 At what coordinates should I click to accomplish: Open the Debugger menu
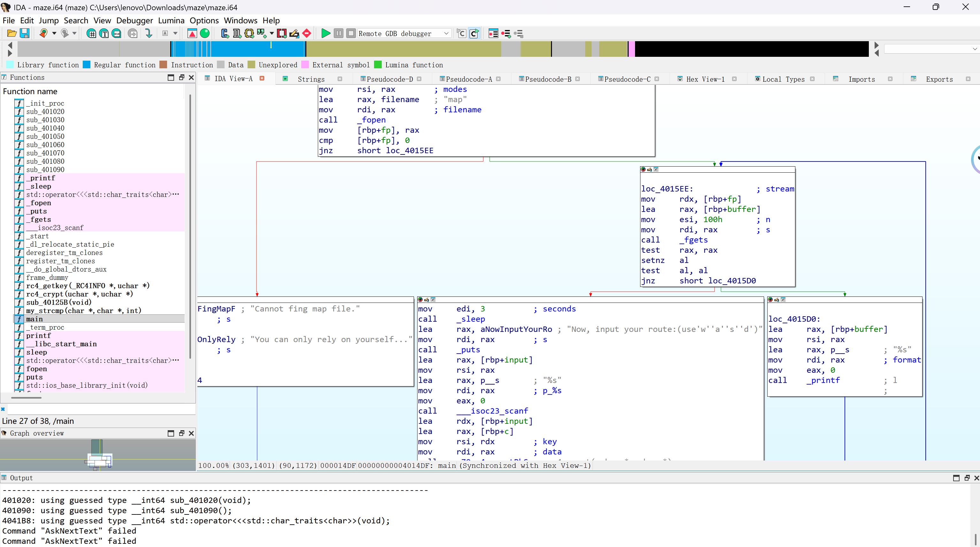(134, 20)
